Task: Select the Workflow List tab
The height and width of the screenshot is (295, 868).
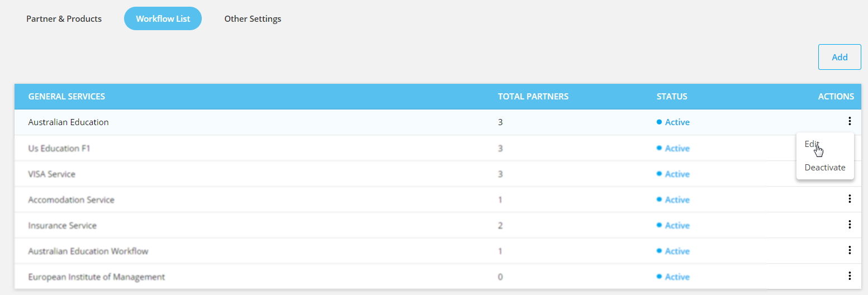Action: click(x=163, y=18)
